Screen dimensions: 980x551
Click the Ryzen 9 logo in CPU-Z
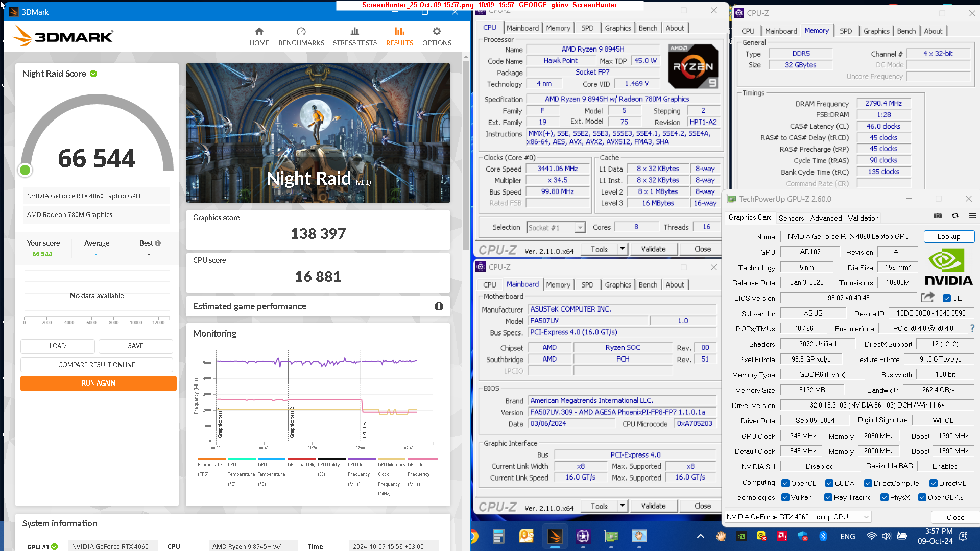[693, 66]
